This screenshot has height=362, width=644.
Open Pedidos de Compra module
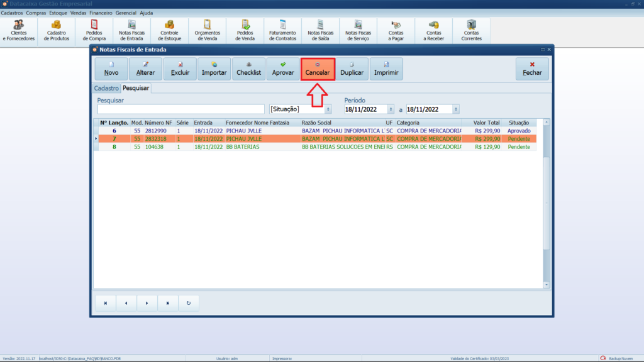coord(94,30)
